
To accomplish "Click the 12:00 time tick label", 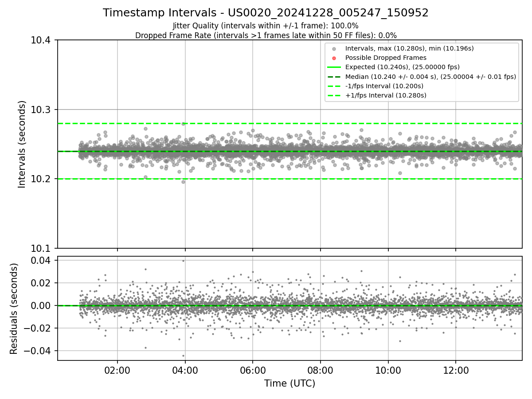I will (456, 370).
